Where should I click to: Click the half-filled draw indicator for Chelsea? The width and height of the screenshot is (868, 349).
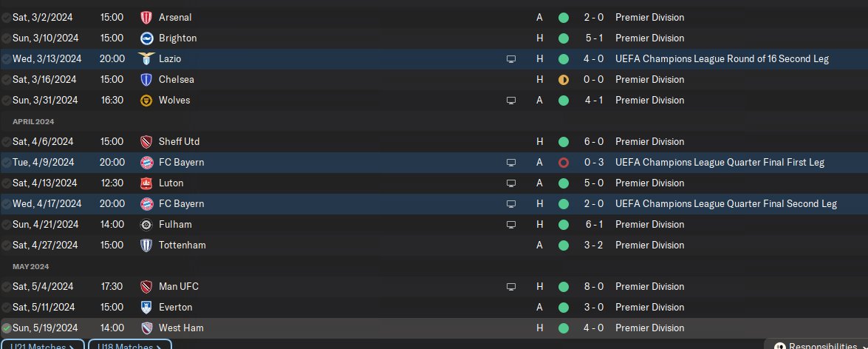click(564, 80)
